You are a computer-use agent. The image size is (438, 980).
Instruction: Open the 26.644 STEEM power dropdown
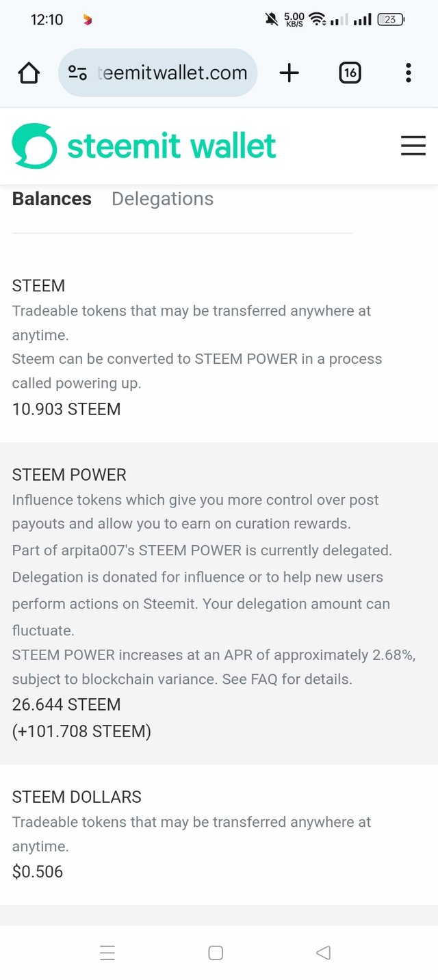(x=66, y=704)
